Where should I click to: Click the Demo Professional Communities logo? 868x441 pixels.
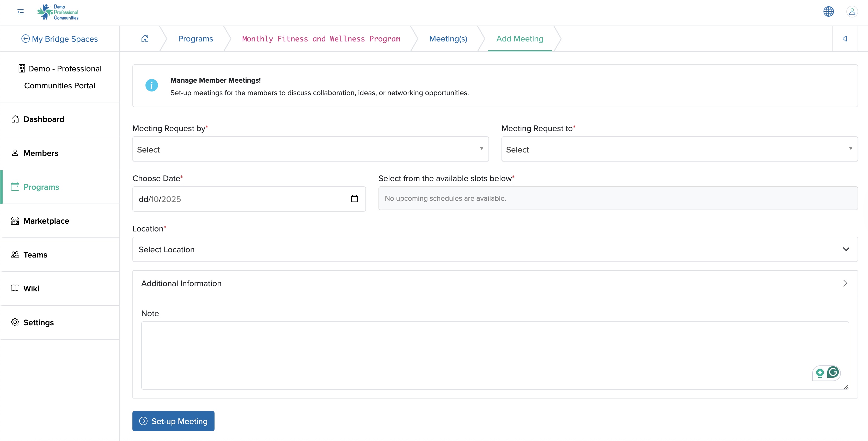point(58,12)
